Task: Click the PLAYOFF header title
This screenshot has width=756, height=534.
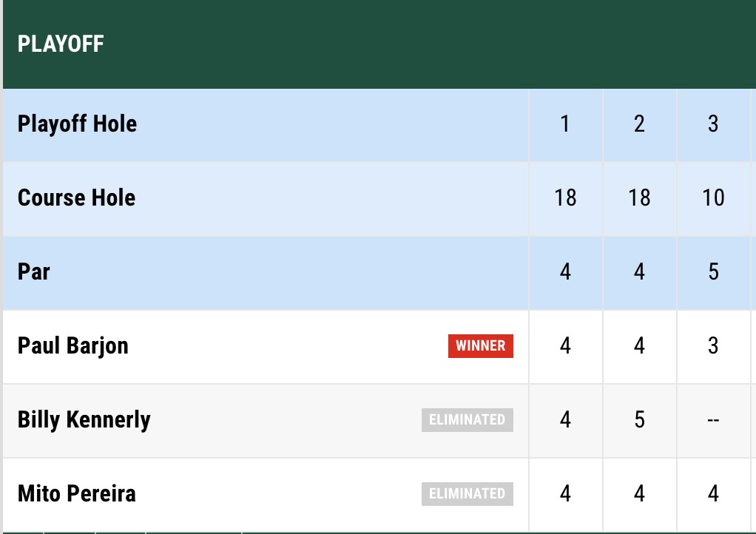Action: click(61, 44)
